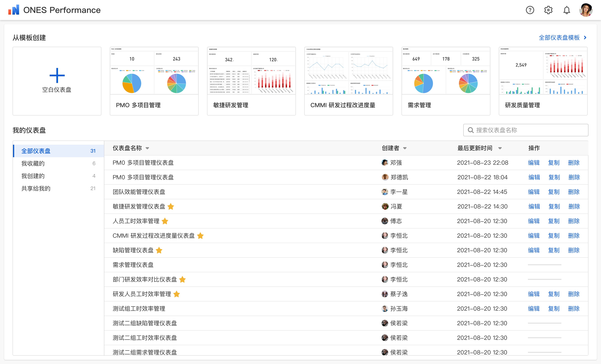
Task: Select the 全部仪表盘 sidebar tab
Action: click(x=59, y=151)
